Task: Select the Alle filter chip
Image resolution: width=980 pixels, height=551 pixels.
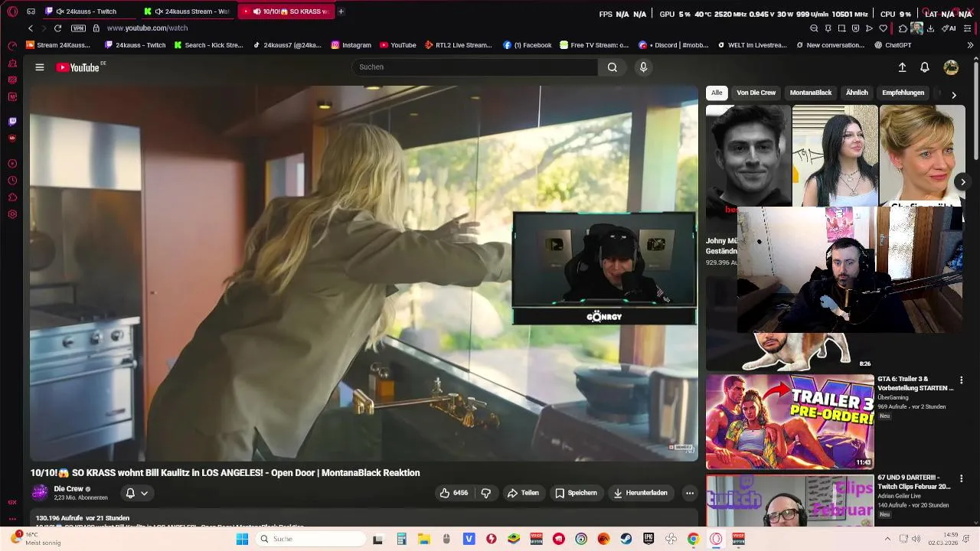Action: pos(717,93)
